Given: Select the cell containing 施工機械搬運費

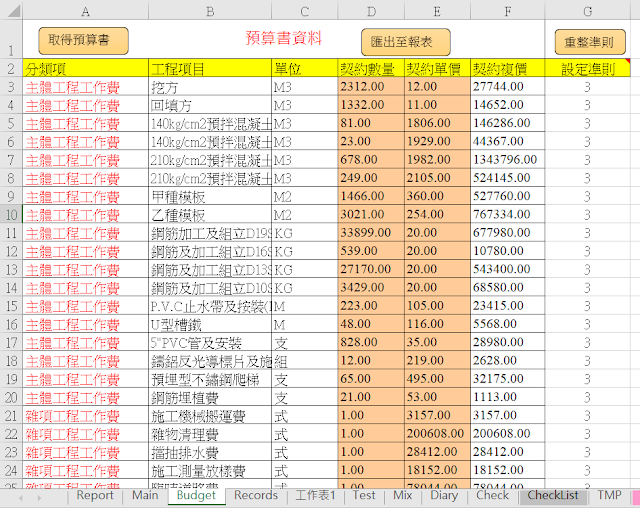Looking at the screenshot, I should [210, 416].
